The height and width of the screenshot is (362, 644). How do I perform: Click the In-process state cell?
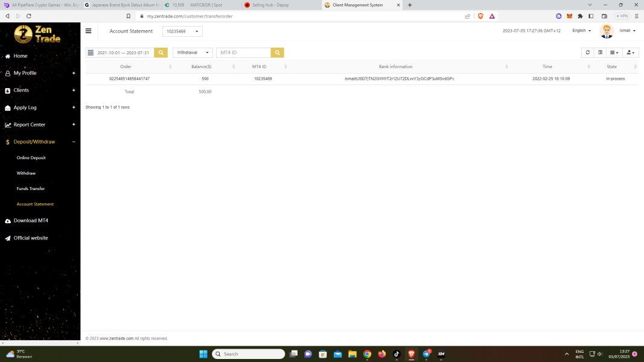tap(615, 79)
